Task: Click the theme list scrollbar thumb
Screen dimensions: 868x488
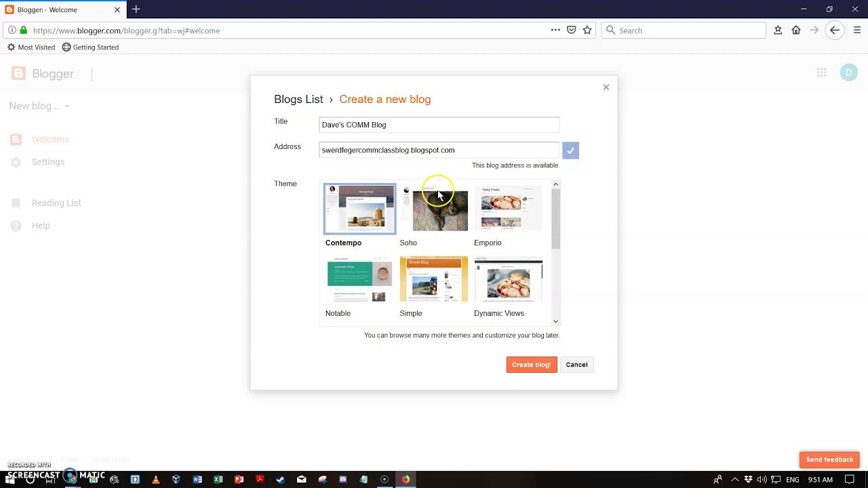Action: [x=555, y=219]
